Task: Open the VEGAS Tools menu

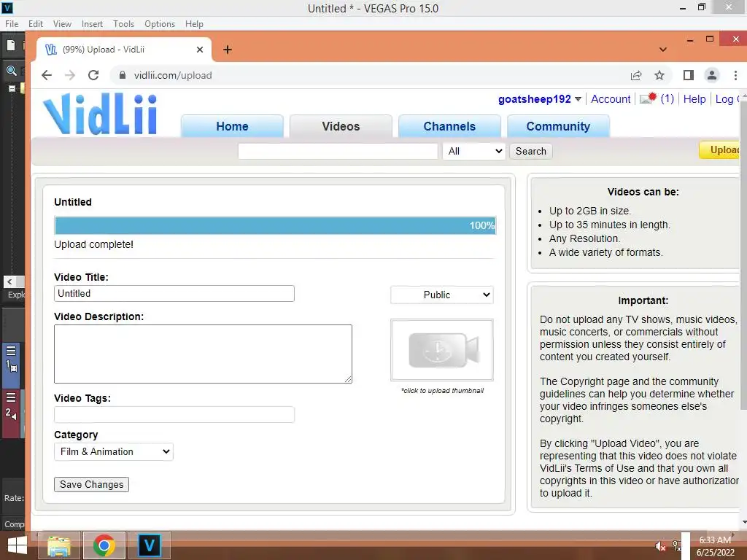Action: [x=123, y=24]
